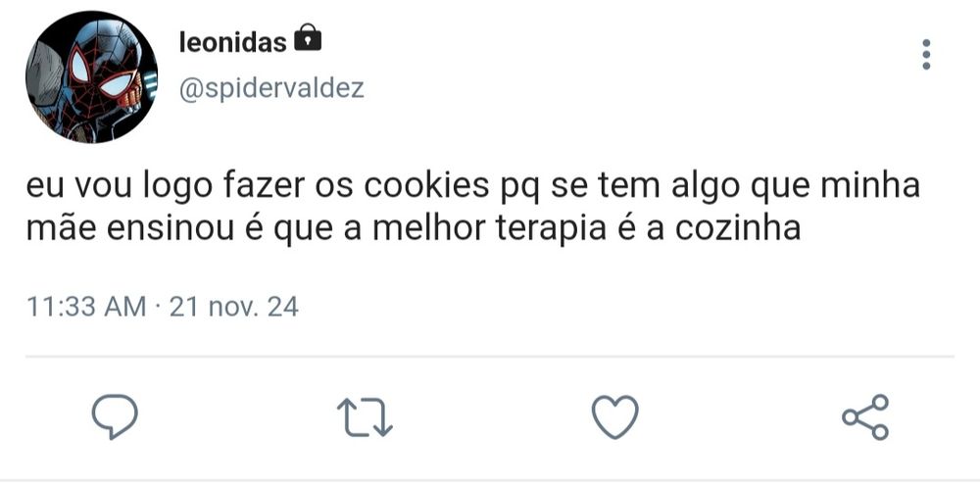The image size is (980, 486).
Task: Retweet this post using the arrows icon
Action: (365, 417)
